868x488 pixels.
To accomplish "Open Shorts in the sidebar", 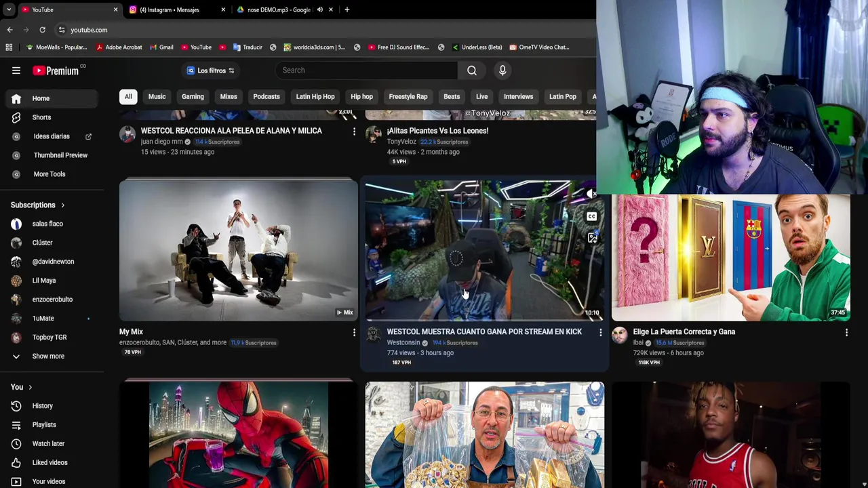I will click(x=52, y=117).
